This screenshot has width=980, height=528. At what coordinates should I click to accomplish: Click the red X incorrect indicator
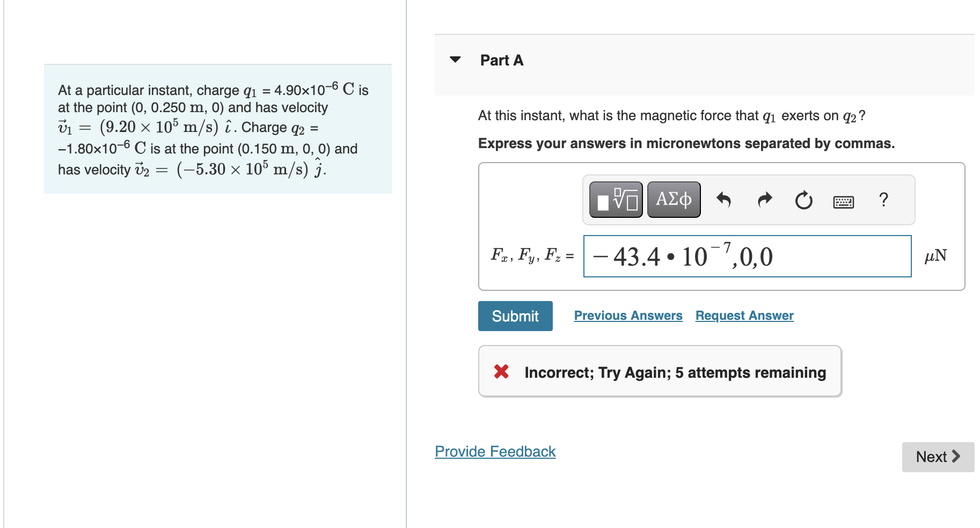[500, 371]
